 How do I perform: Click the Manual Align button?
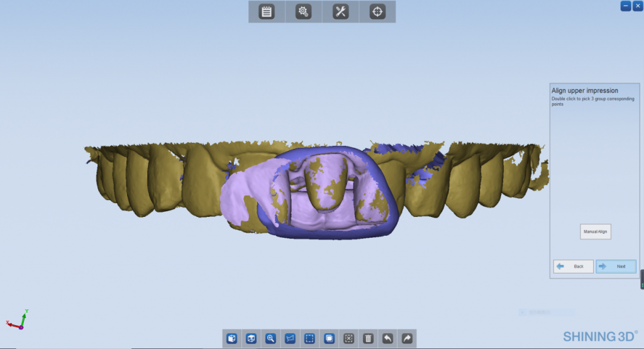tap(595, 231)
